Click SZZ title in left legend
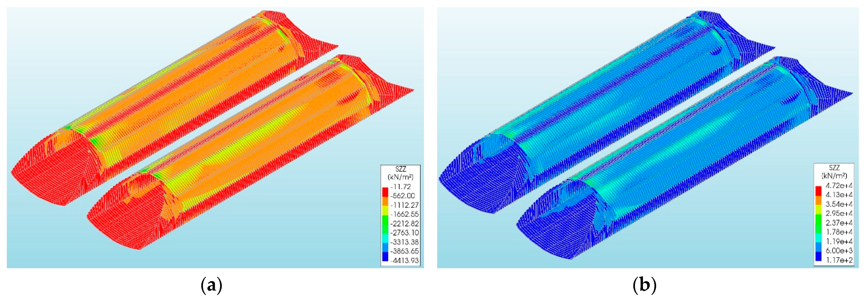The image size is (868, 303). coord(401,169)
